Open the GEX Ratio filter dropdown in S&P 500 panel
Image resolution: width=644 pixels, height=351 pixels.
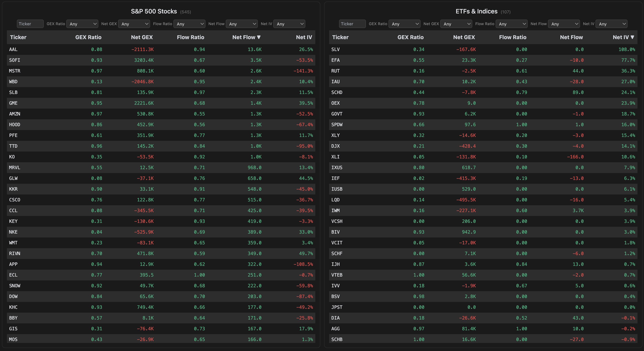[x=82, y=24]
